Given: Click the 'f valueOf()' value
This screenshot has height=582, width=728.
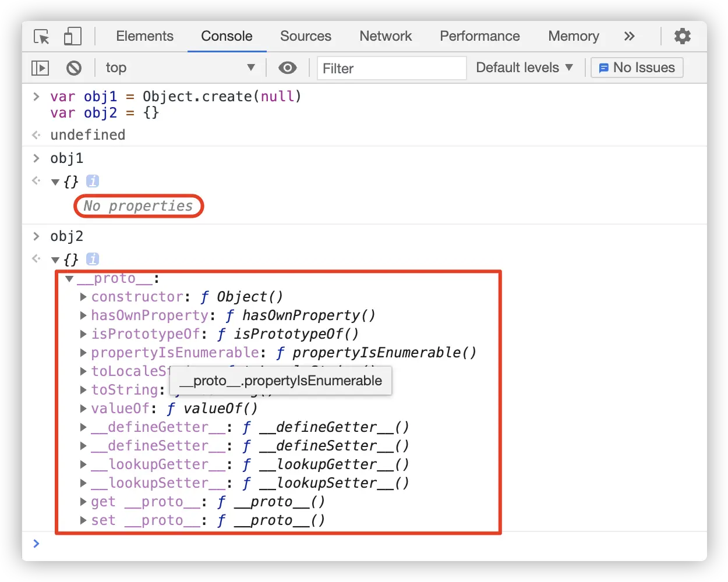Looking at the screenshot, I should point(212,409).
